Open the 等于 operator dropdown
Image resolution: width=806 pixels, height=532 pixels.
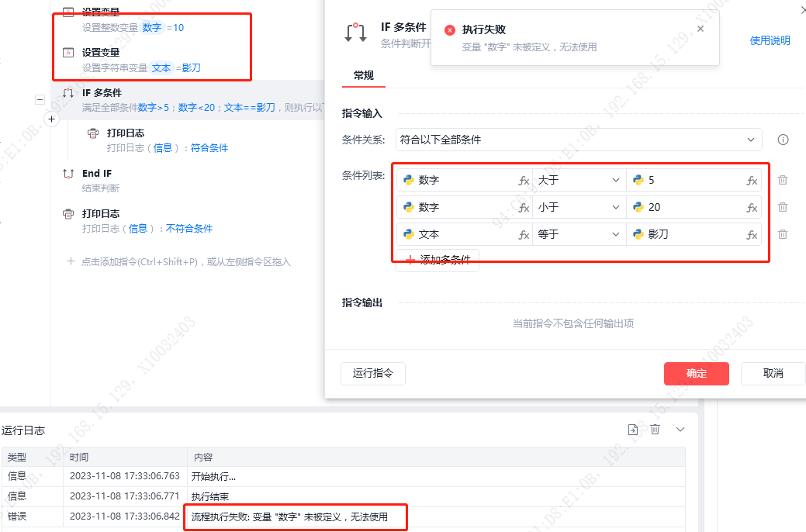579,234
